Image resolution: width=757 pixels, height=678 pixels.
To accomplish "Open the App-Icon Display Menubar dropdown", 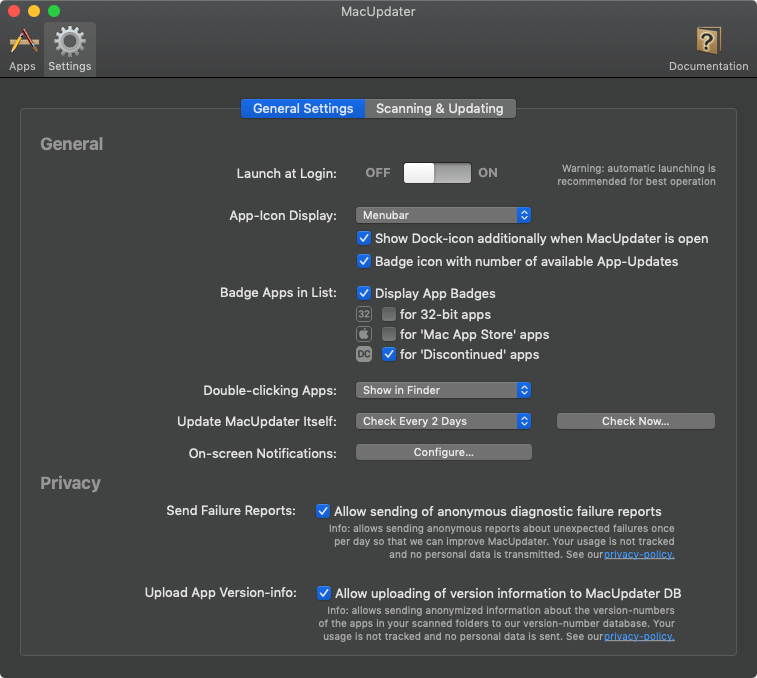I will pos(443,215).
